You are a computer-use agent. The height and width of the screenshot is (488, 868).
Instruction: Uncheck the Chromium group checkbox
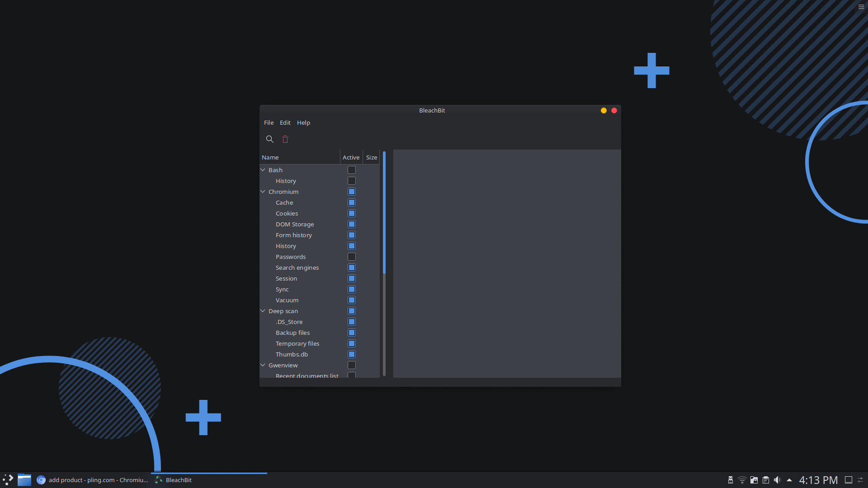[x=352, y=192]
